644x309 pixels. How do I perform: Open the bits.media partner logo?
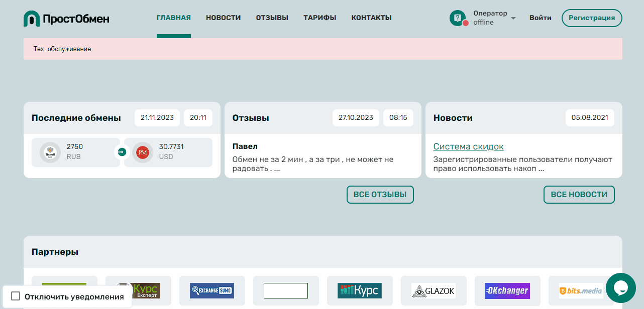point(581,290)
